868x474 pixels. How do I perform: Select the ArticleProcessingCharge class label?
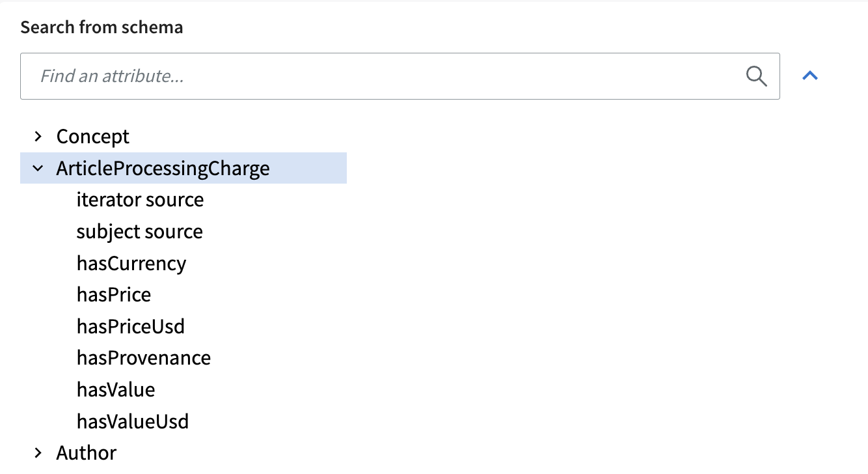163,169
